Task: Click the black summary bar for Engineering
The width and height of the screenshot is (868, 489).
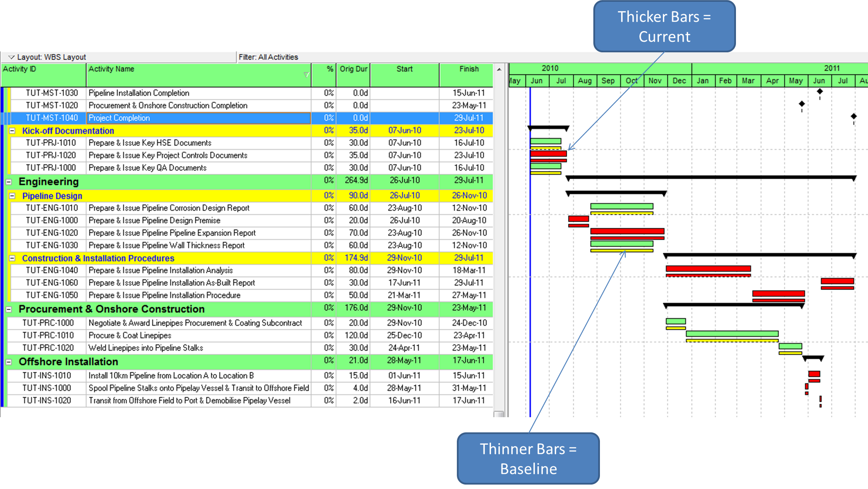Action: 709,177
